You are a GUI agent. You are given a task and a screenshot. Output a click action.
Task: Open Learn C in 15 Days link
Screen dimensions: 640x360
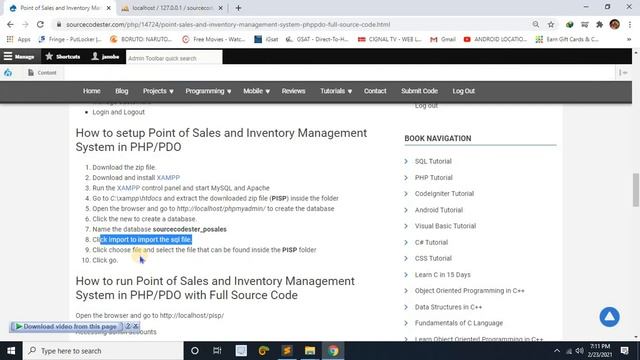(x=442, y=275)
